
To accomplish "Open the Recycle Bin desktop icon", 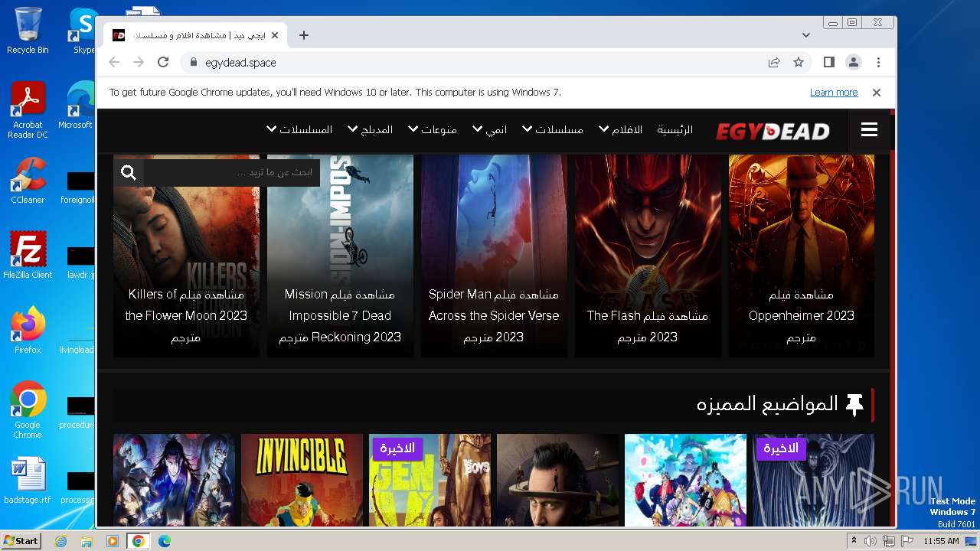I will pyautogui.click(x=28, y=31).
